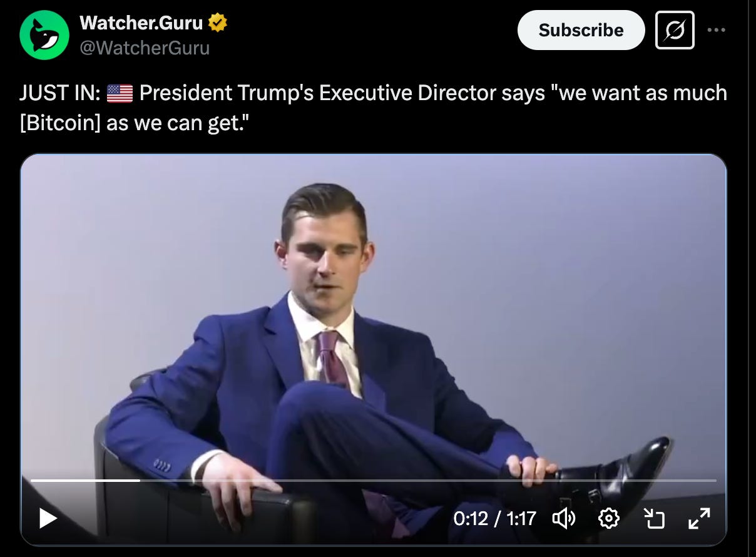Open video settings gear
The width and height of the screenshot is (756, 557).
[x=608, y=518]
